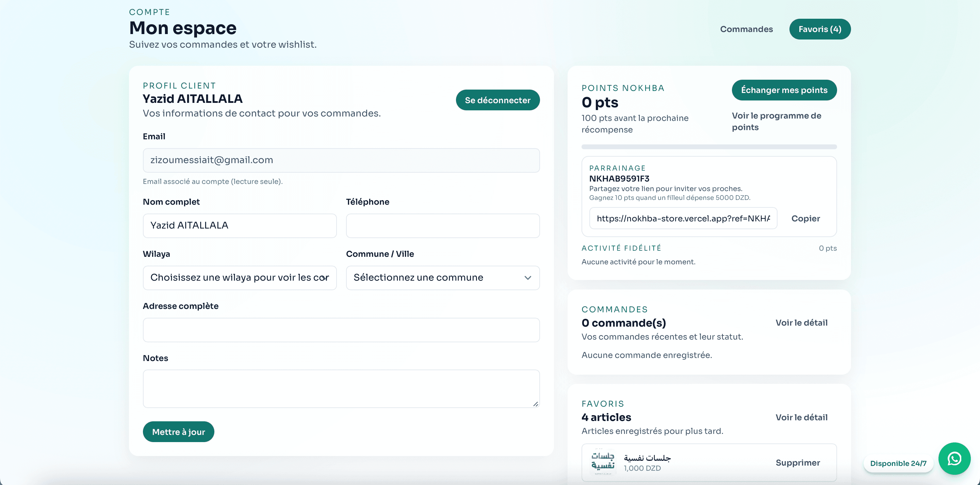Image resolution: width=980 pixels, height=485 pixels.
Task: Focus the Téléphone input field
Action: [442, 225]
